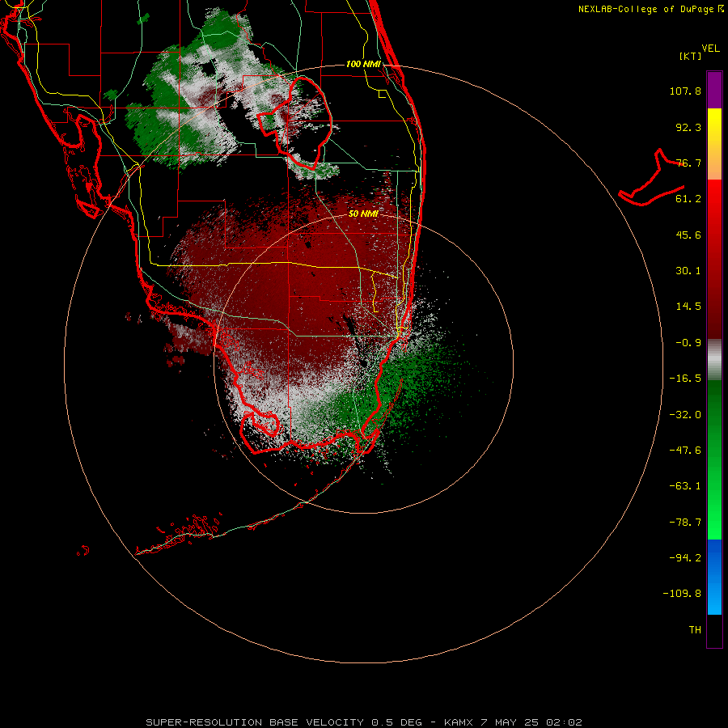
Task: Select the -32.0 velocity legend value
Action: coord(685,415)
